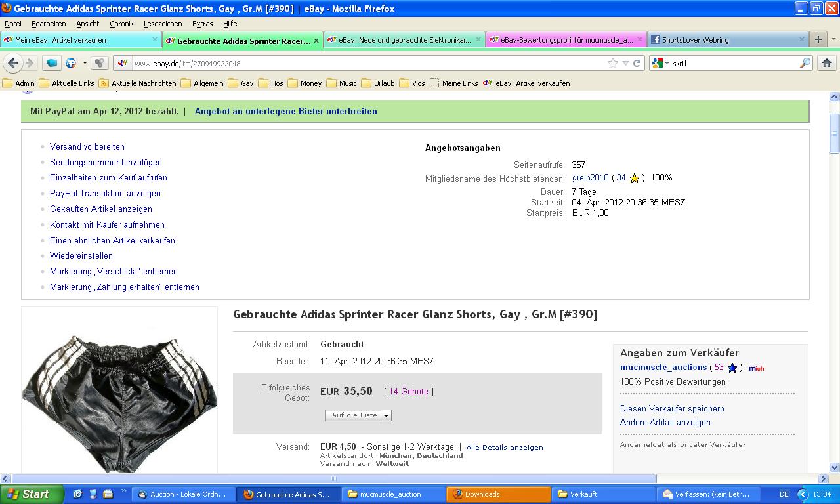Open a new tab with plus button
Image resolution: width=840 pixels, height=504 pixels.
(818, 39)
